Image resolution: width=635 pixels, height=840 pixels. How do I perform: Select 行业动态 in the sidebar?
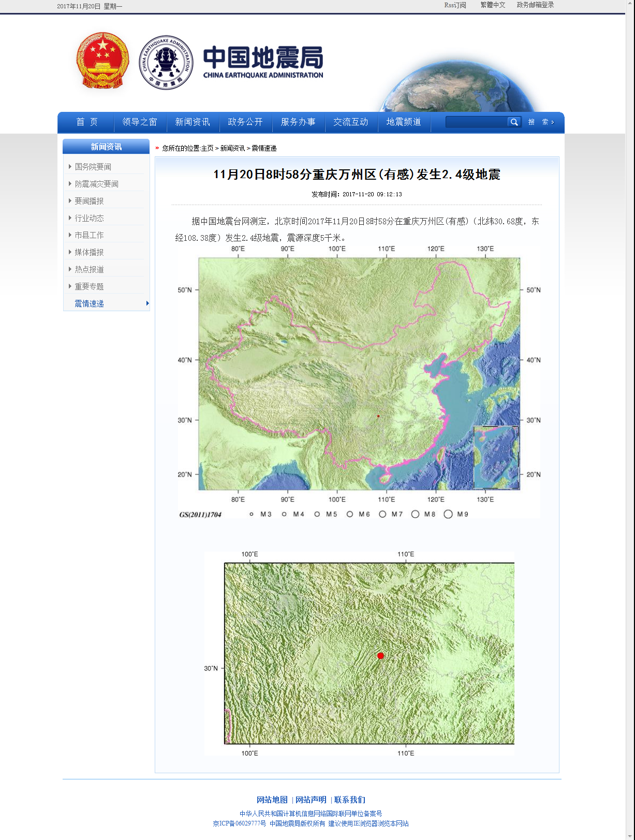point(89,218)
